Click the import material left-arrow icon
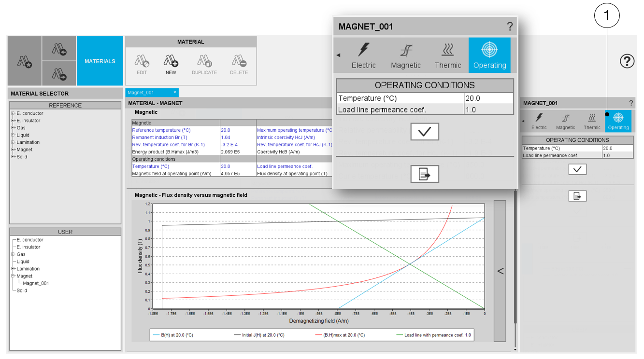 click(x=59, y=48)
